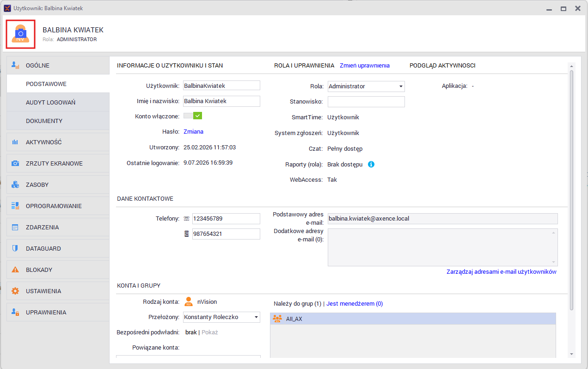Click the mobile number field 987654321
This screenshot has width=588, height=369.
point(226,234)
